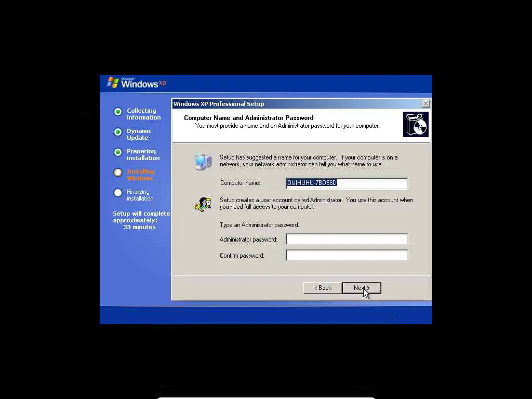This screenshot has height=399, width=532.
Task: Click the 'Installing Windows' label
Action: pos(140,175)
